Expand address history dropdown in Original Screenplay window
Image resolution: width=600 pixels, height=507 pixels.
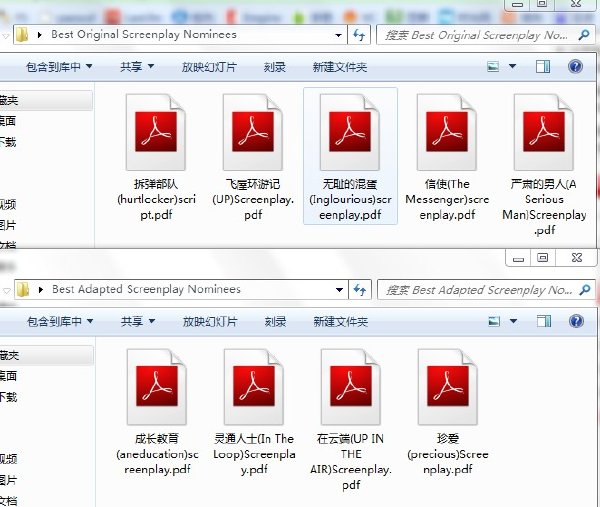pos(338,35)
